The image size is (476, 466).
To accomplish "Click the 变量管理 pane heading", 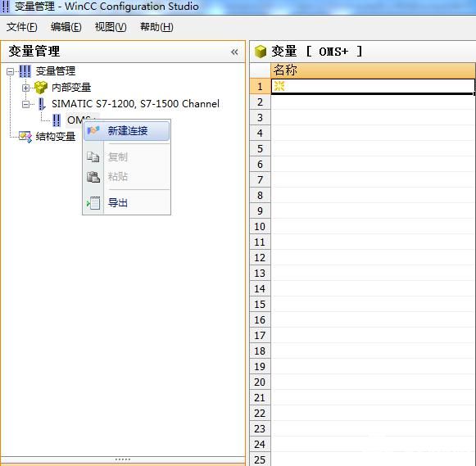I will pyautogui.click(x=34, y=51).
